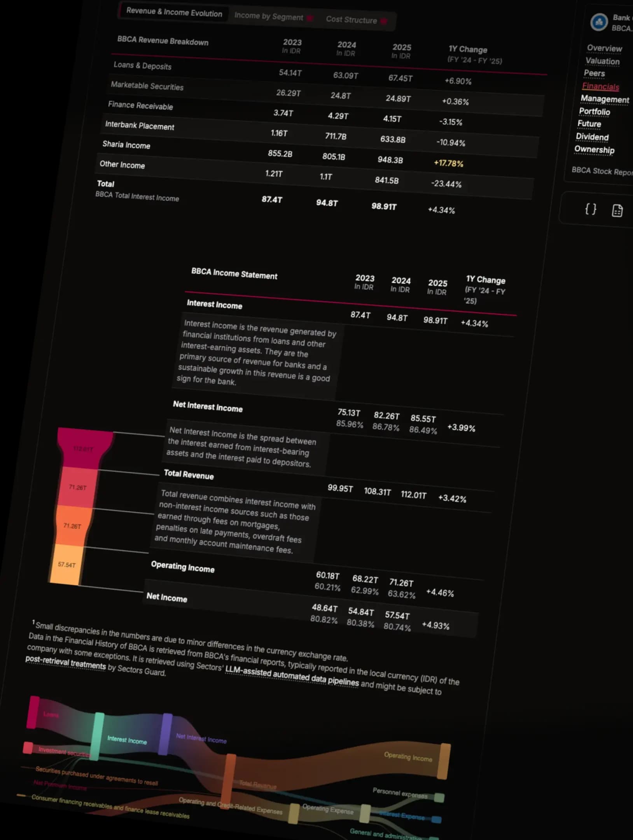Click the 60.18T Operating Income 2023 value
The width and height of the screenshot is (633, 840).
click(x=327, y=576)
